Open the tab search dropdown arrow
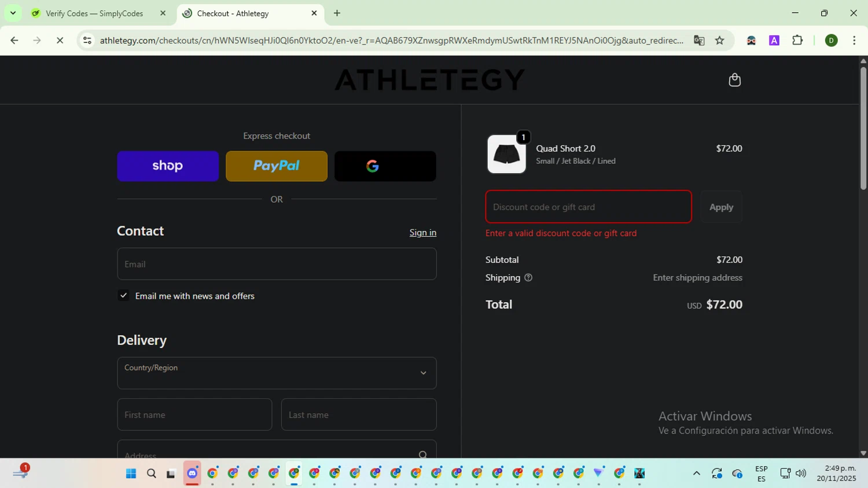 (13, 13)
